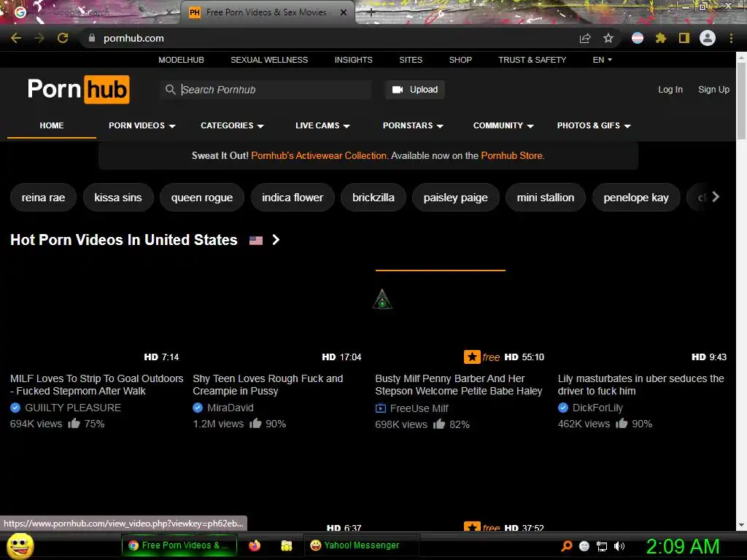The height and width of the screenshot is (560, 747).
Task: Open the share page icon in address bar
Action: pyautogui.click(x=585, y=38)
